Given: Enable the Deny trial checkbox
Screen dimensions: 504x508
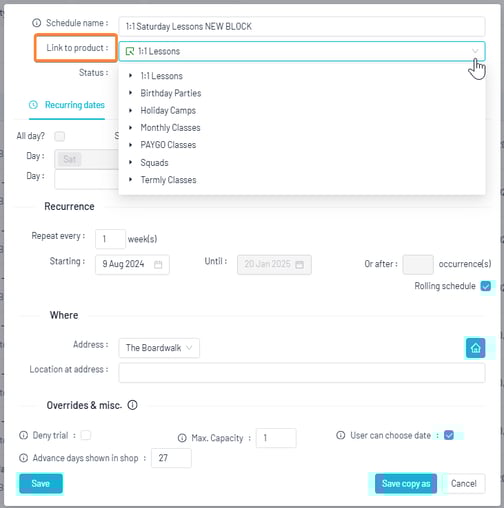Looking at the screenshot, I should pyautogui.click(x=86, y=435).
